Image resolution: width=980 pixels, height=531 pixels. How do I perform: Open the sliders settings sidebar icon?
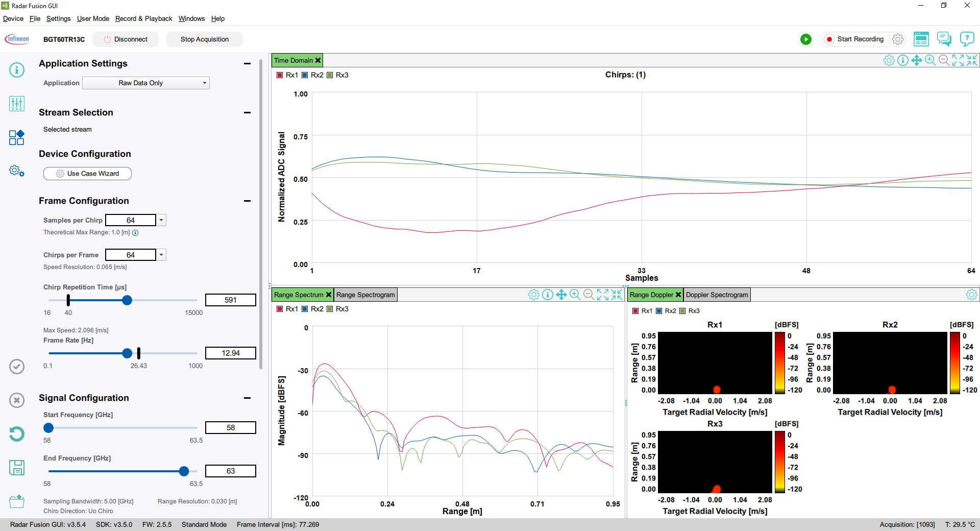tap(17, 104)
